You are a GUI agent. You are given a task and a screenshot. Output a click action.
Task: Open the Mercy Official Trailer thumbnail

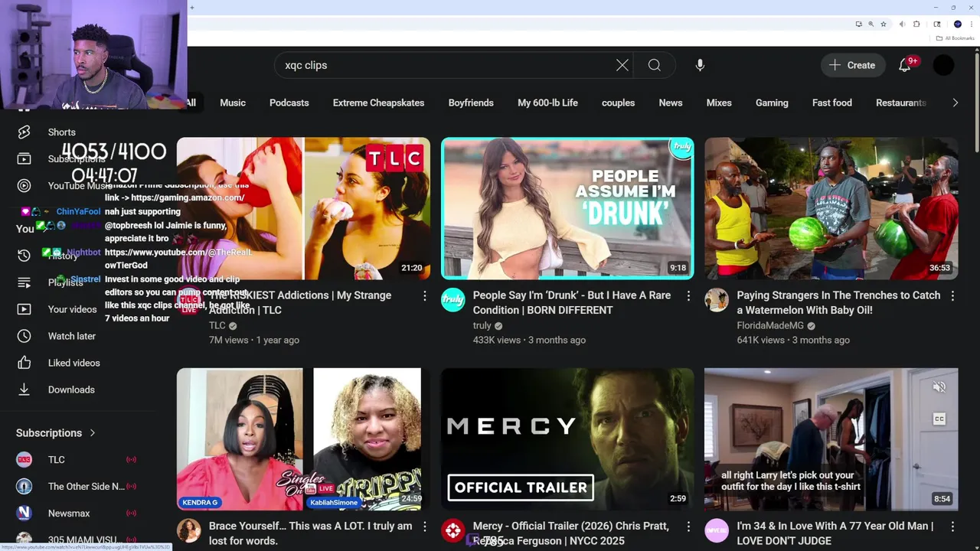[567, 439]
